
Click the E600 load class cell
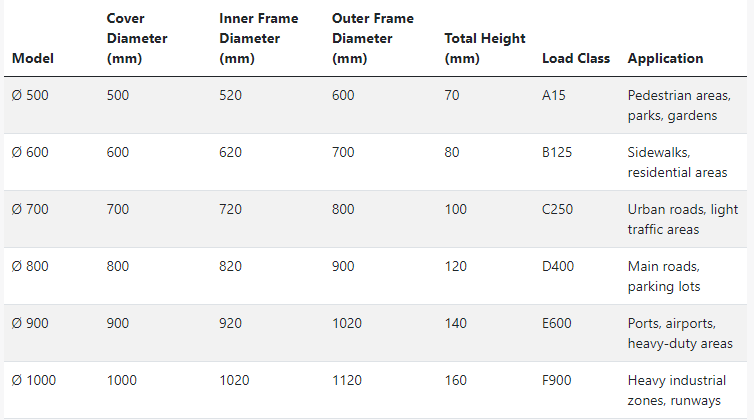[556, 323]
